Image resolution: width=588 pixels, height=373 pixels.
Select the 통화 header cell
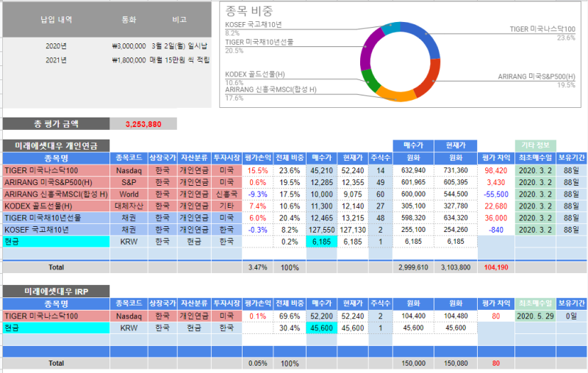point(129,20)
